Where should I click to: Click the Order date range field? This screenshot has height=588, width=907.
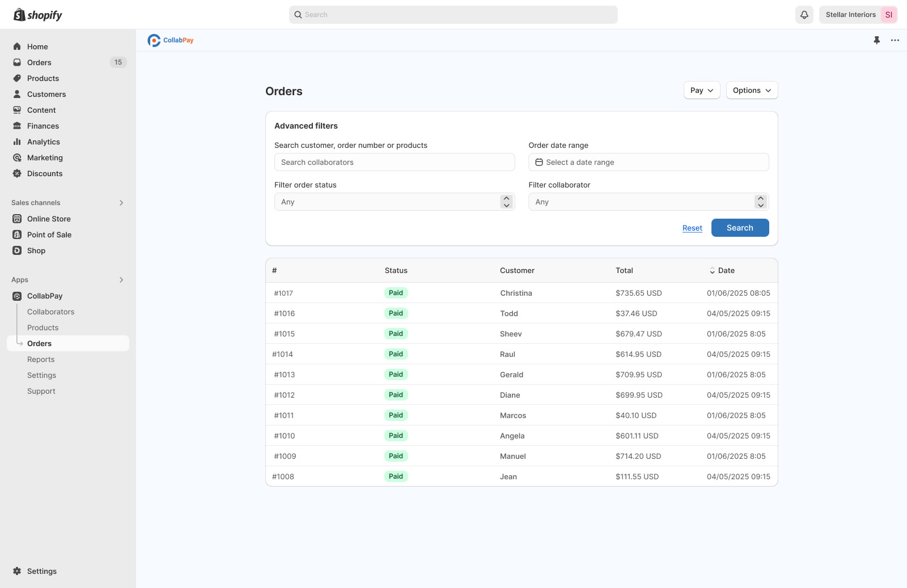[648, 162]
